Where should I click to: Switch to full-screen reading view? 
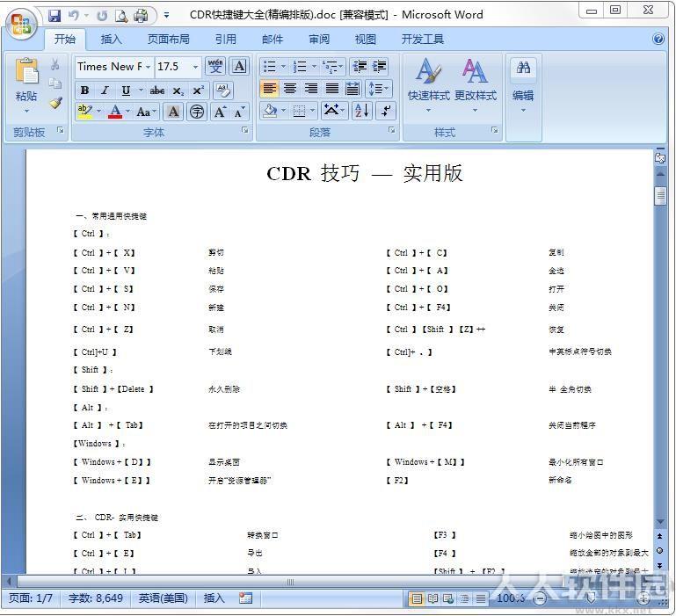[432, 598]
